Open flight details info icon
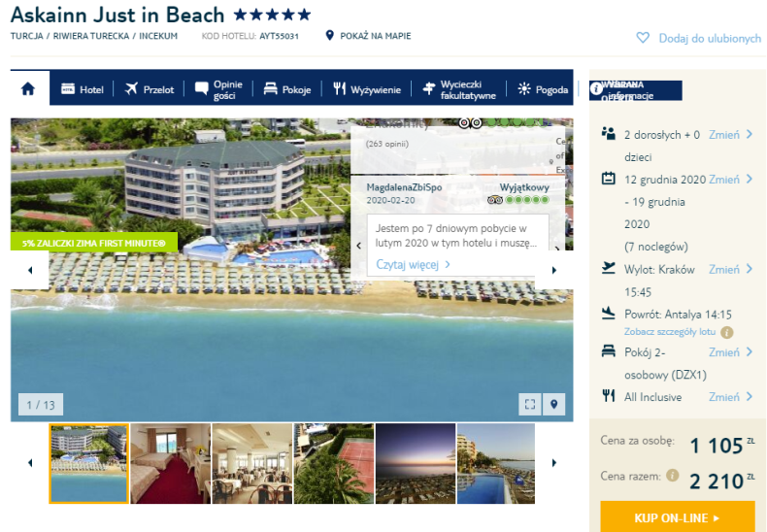The image size is (767, 532). [x=727, y=332]
